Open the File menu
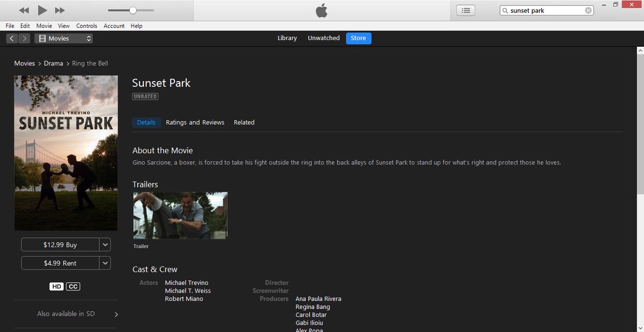The width and height of the screenshot is (644, 332). pyautogui.click(x=10, y=26)
